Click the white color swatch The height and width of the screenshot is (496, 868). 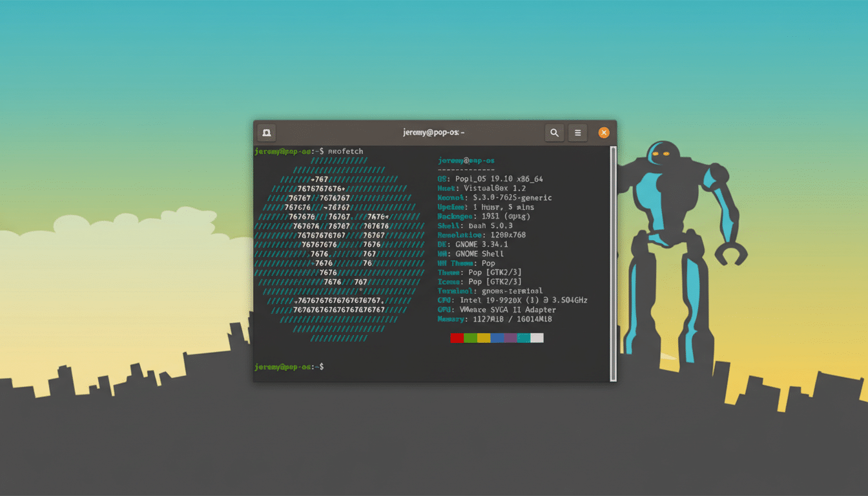(537, 338)
